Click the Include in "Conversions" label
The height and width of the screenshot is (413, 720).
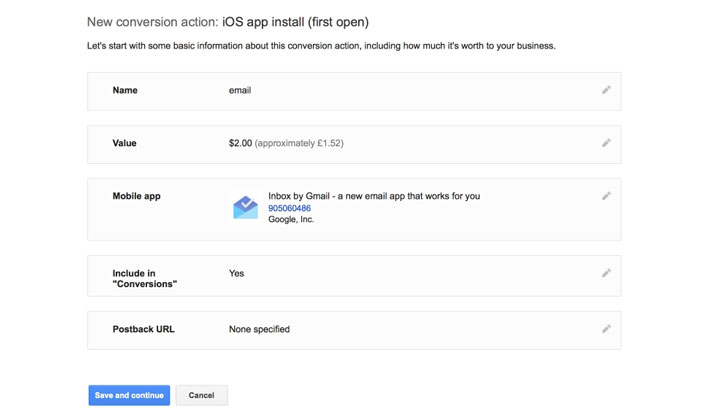coord(144,278)
